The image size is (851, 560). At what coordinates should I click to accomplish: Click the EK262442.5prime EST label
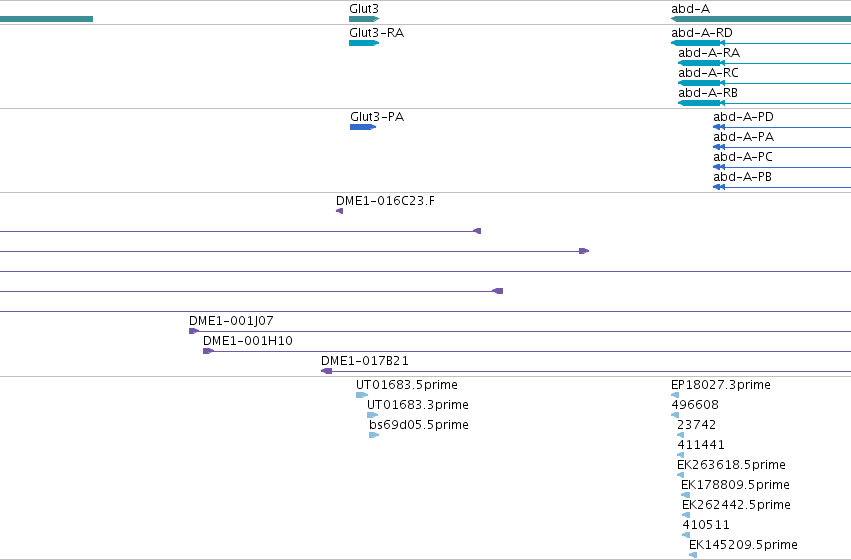tap(736, 505)
